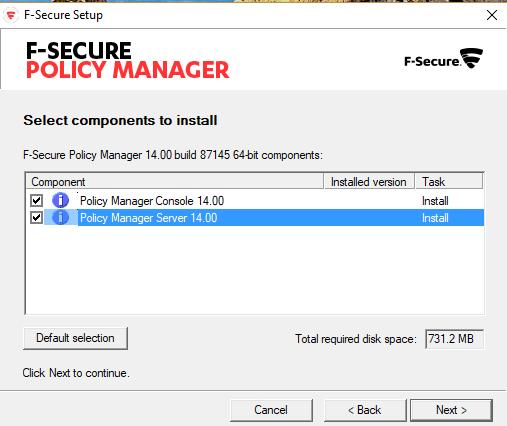The width and height of the screenshot is (507, 426).
Task: Uncheck the Policy Manager Server 14.00 checkbox
Action: click(x=36, y=218)
